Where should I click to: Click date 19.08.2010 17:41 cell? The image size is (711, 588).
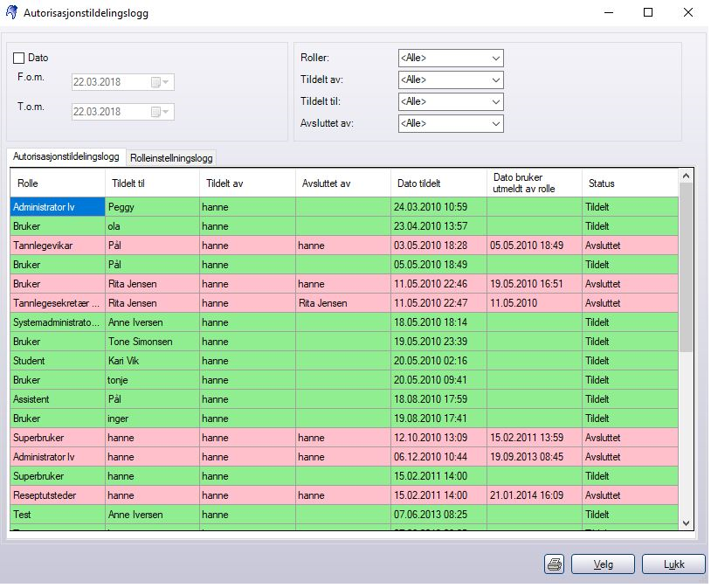point(439,419)
